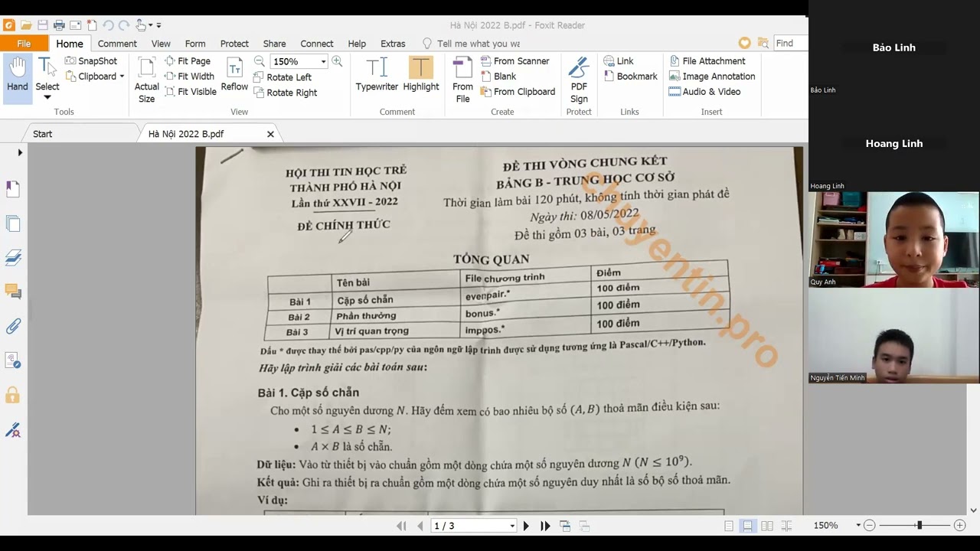Add a File Attachment
This screenshot has width=980, height=551.
(707, 61)
